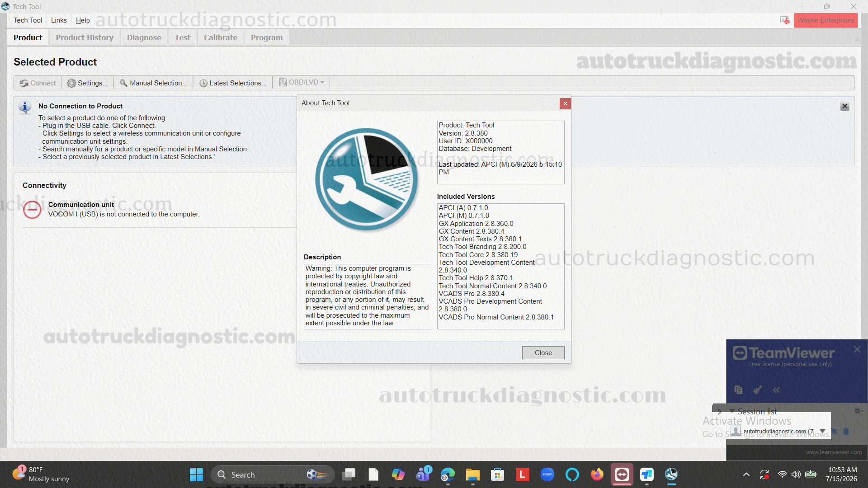Switch to the Product History tab
The height and width of the screenshot is (488, 868).
(x=85, y=38)
